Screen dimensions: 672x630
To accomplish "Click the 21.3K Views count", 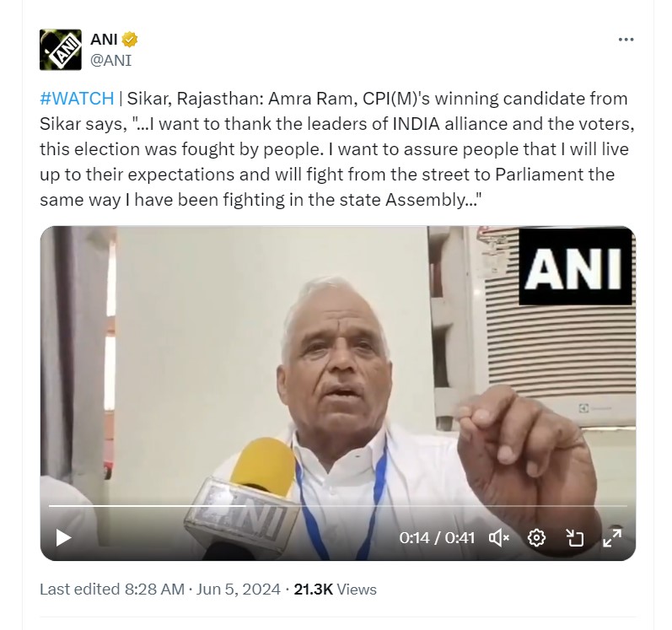I will coord(335,590).
